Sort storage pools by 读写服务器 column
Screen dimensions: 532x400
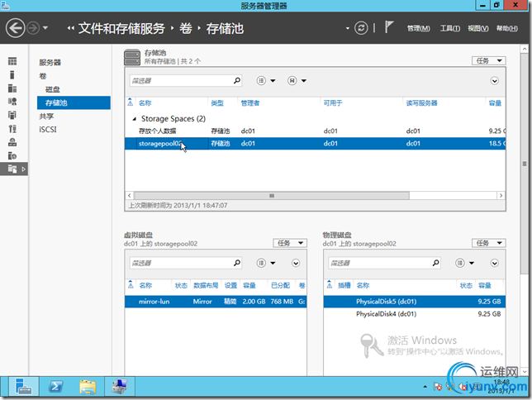tap(422, 103)
